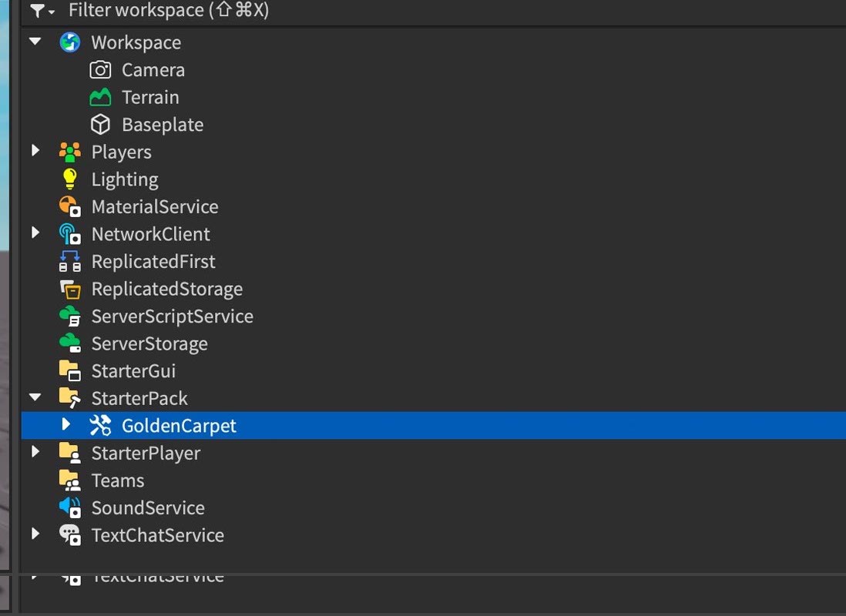Select ReplicatedStorage in the explorer

tap(166, 289)
